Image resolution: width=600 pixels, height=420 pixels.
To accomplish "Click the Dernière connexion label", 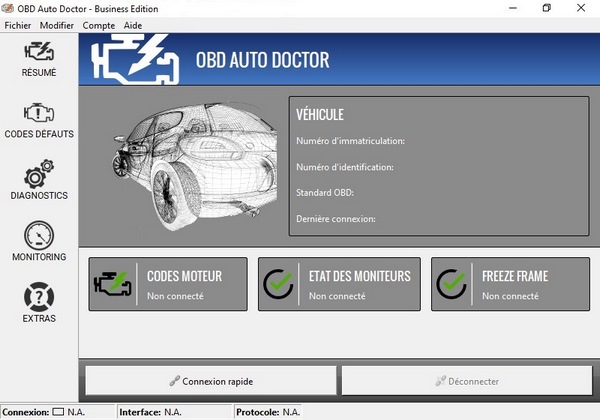I will [336, 219].
